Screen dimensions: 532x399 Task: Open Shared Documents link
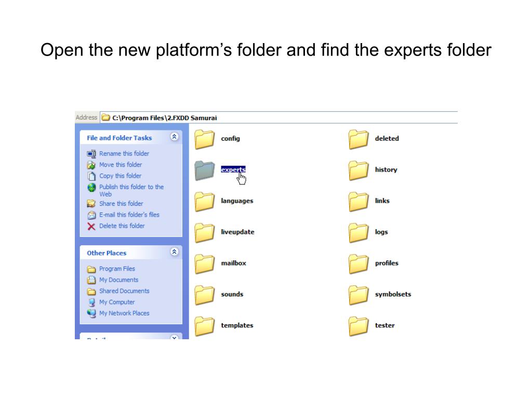coord(124,291)
